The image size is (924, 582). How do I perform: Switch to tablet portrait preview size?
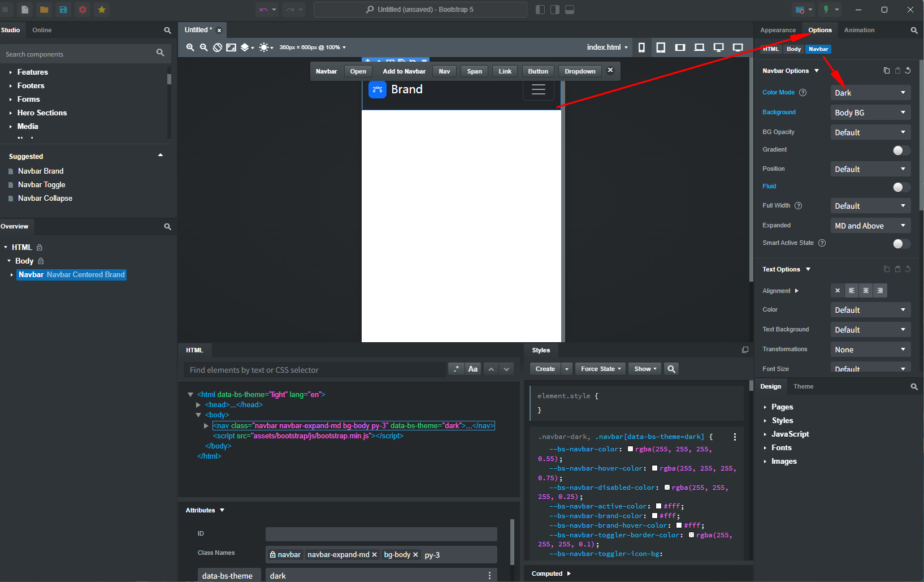tap(661, 48)
